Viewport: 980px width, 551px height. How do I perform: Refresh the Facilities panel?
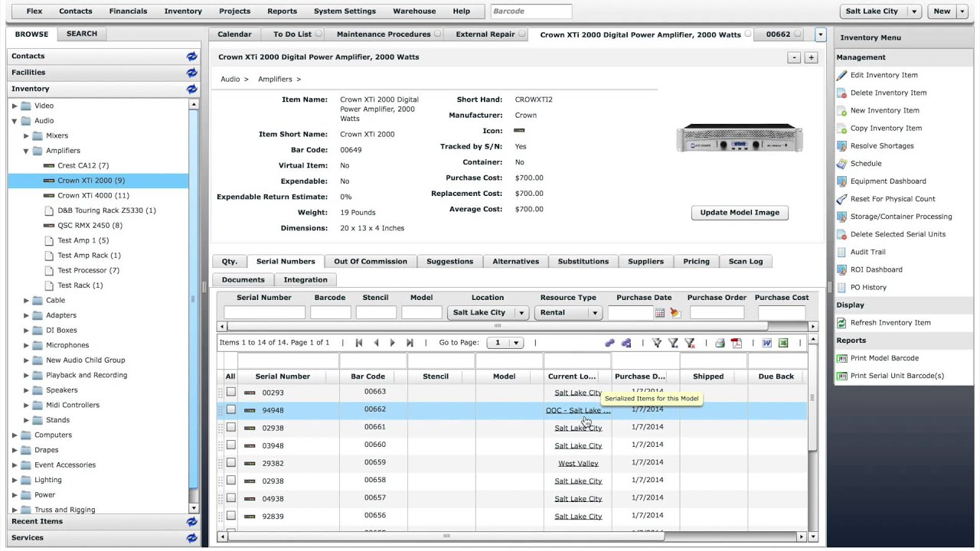tap(191, 73)
